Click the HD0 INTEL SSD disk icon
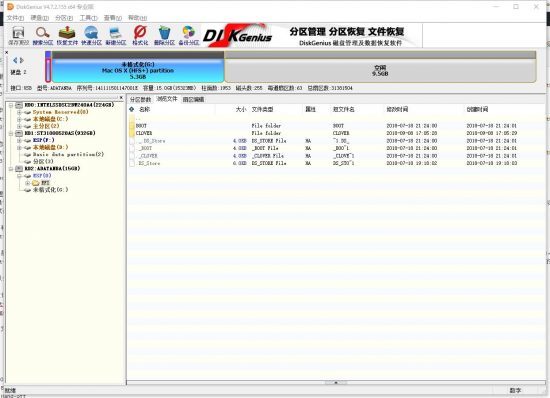The width and height of the screenshot is (550, 398). pos(19,105)
